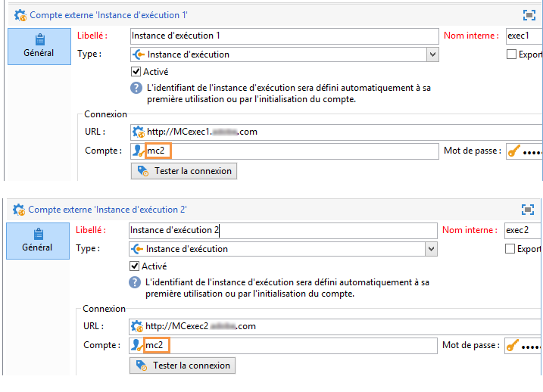Click the full-screen icon in Instance d'exécution 1 header
The height and width of the screenshot is (392, 543).
[x=529, y=15]
